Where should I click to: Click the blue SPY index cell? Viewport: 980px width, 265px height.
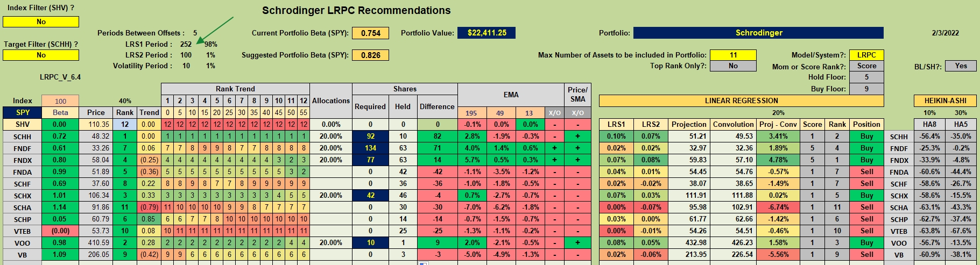[x=23, y=112]
